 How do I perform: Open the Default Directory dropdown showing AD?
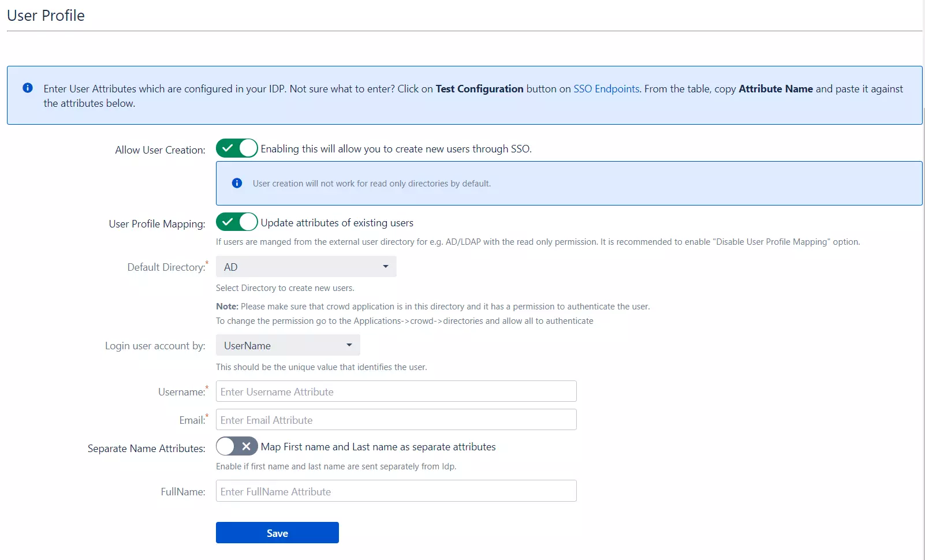[306, 267]
